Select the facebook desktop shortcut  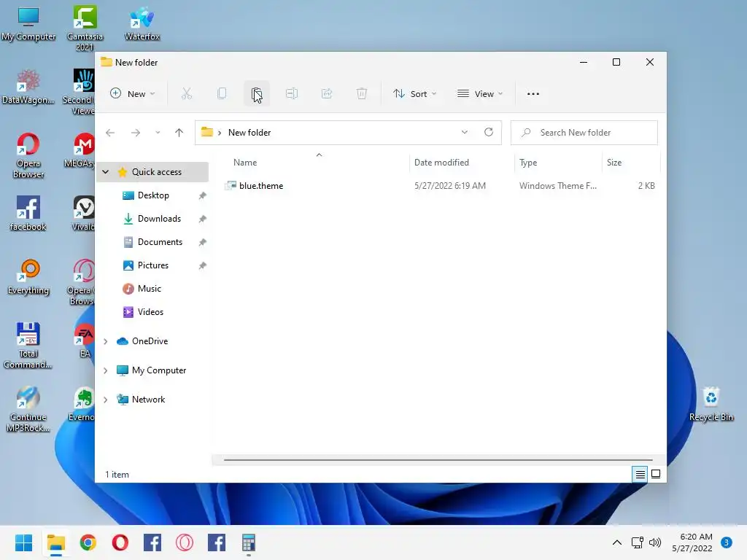coord(28,214)
